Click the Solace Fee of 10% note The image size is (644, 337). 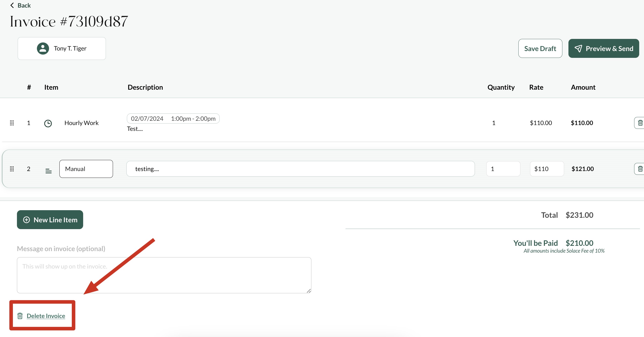(x=564, y=251)
